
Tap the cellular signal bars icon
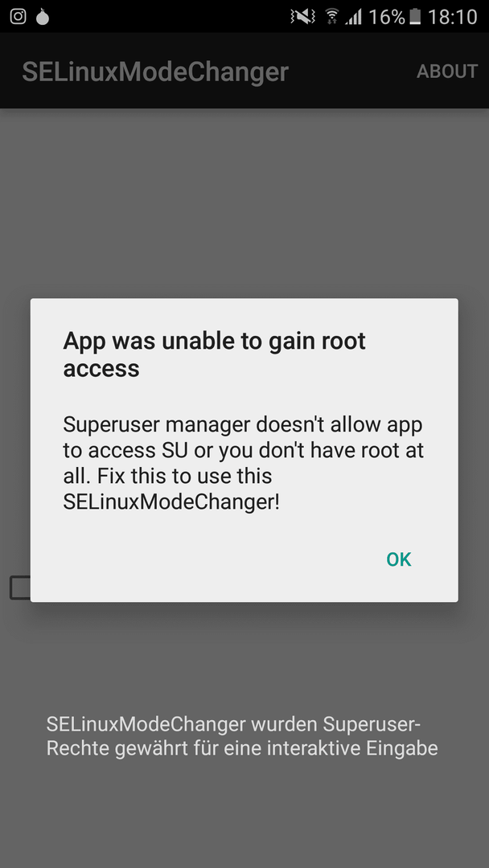[353, 17]
